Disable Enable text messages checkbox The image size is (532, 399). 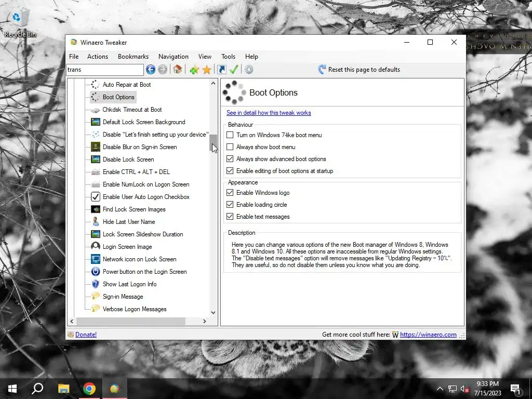230,217
